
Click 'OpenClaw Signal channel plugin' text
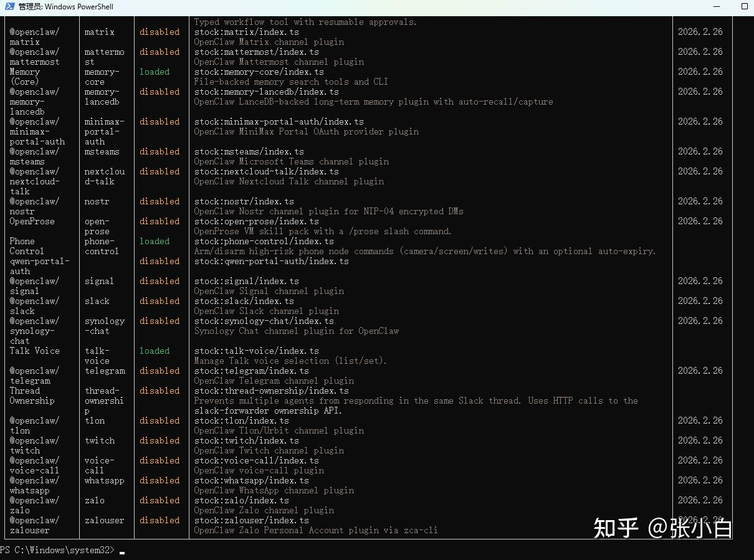(269, 291)
